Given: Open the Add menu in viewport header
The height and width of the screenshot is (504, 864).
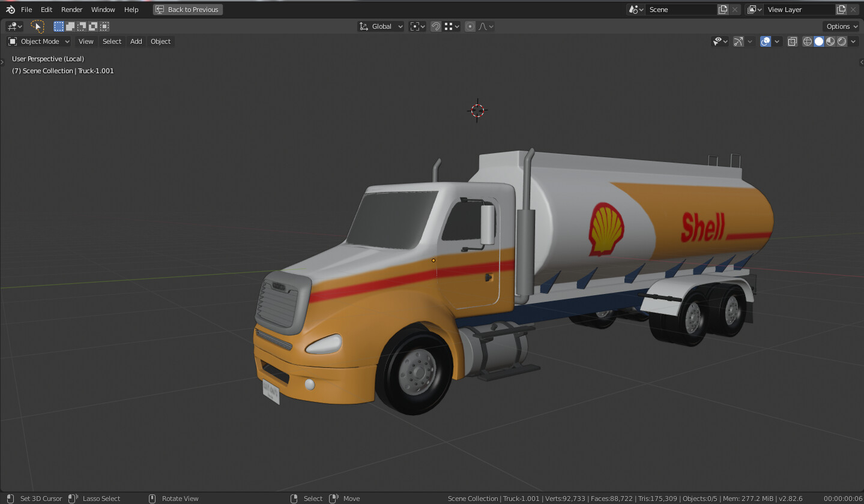Looking at the screenshot, I should (x=136, y=41).
